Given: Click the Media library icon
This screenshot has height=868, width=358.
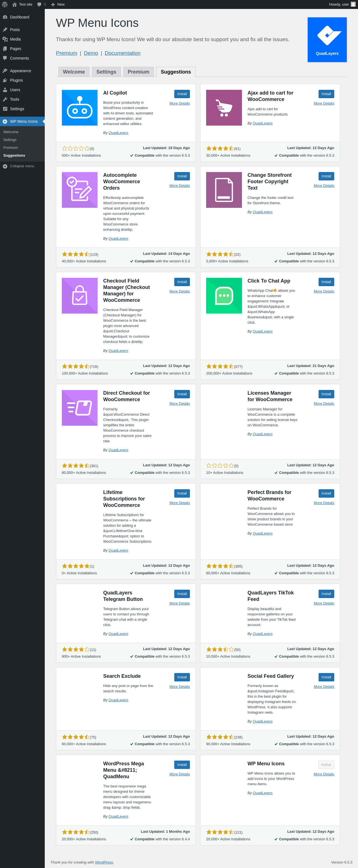Looking at the screenshot, I should point(5,39).
